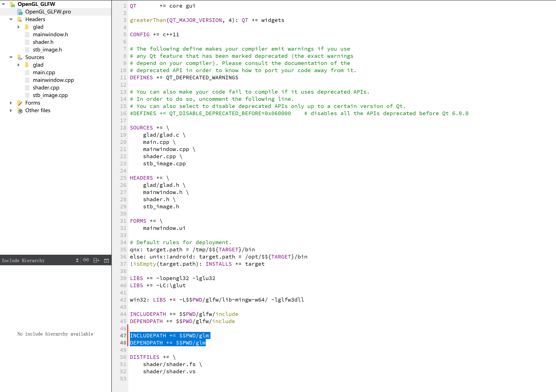Image resolution: width=556 pixels, height=392 pixels.
Task: Place cursor on 'CONFIG += c++11' line
Action: tap(155, 35)
